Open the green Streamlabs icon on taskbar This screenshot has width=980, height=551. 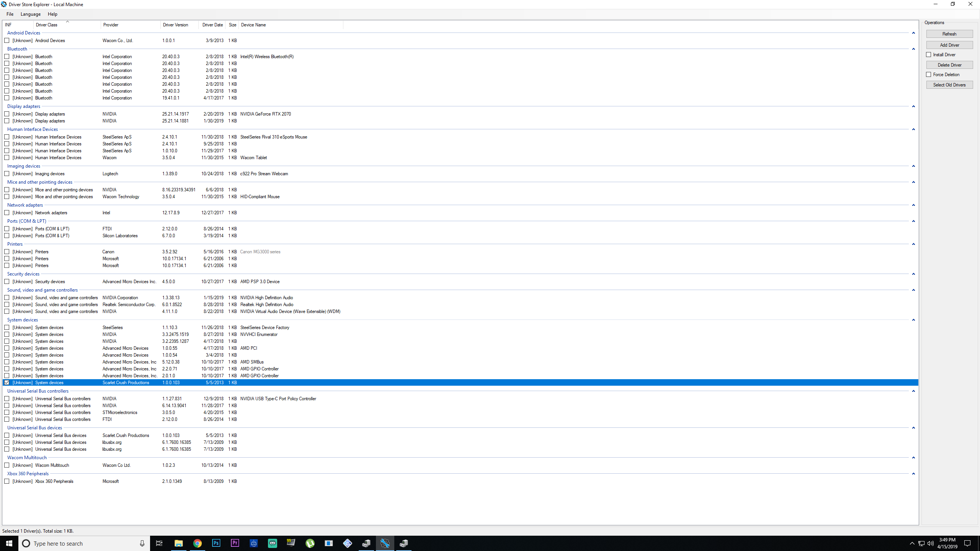(272, 543)
